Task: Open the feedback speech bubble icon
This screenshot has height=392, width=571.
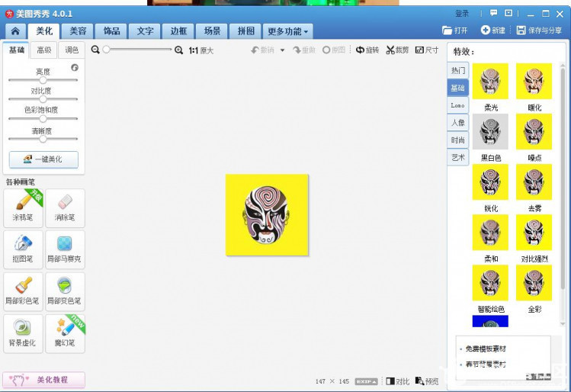Action: coord(493,13)
